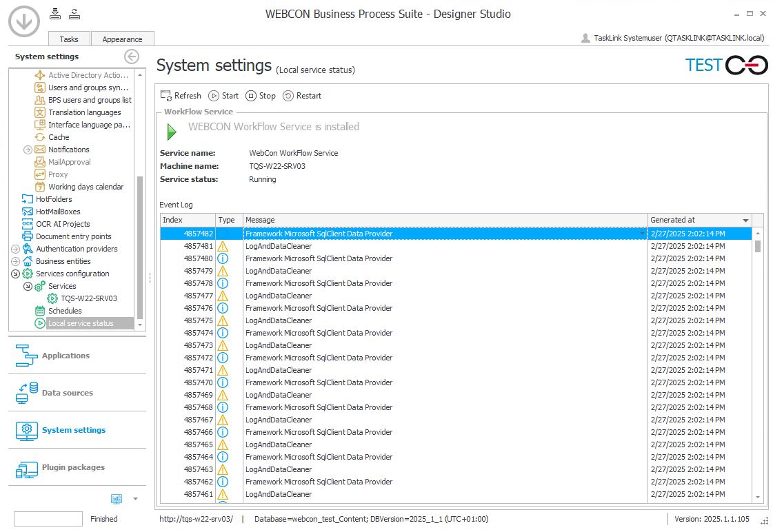Open HotMailBoxes icon

27,212
